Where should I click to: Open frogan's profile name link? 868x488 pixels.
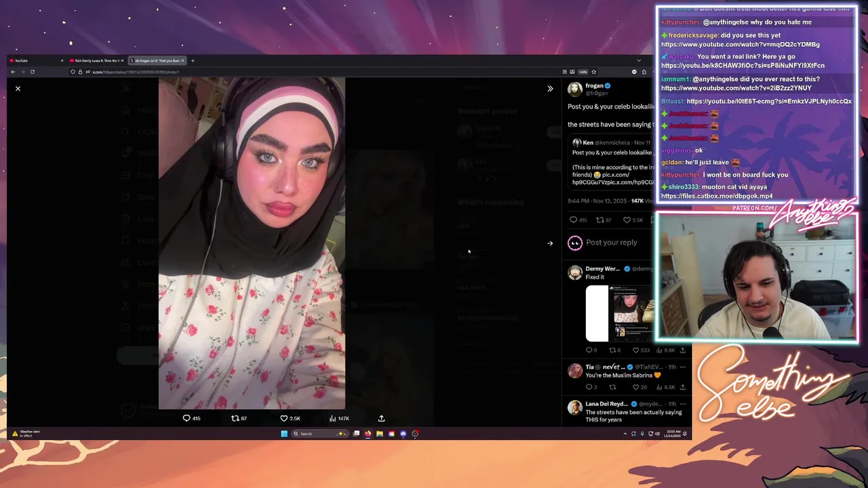(594, 86)
